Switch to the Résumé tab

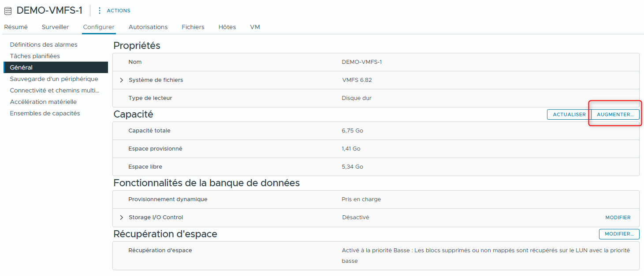tap(15, 27)
